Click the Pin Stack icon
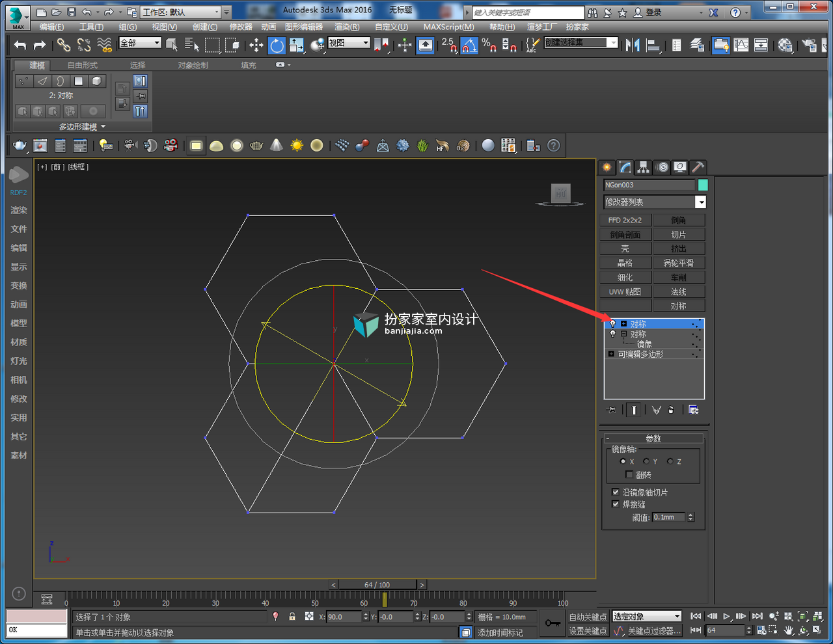Viewport: 833px width, 644px height. coord(611,410)
